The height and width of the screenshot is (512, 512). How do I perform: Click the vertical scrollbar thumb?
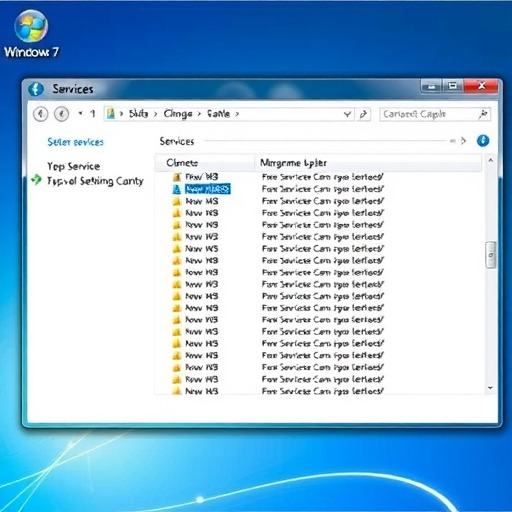click(491, 255)
